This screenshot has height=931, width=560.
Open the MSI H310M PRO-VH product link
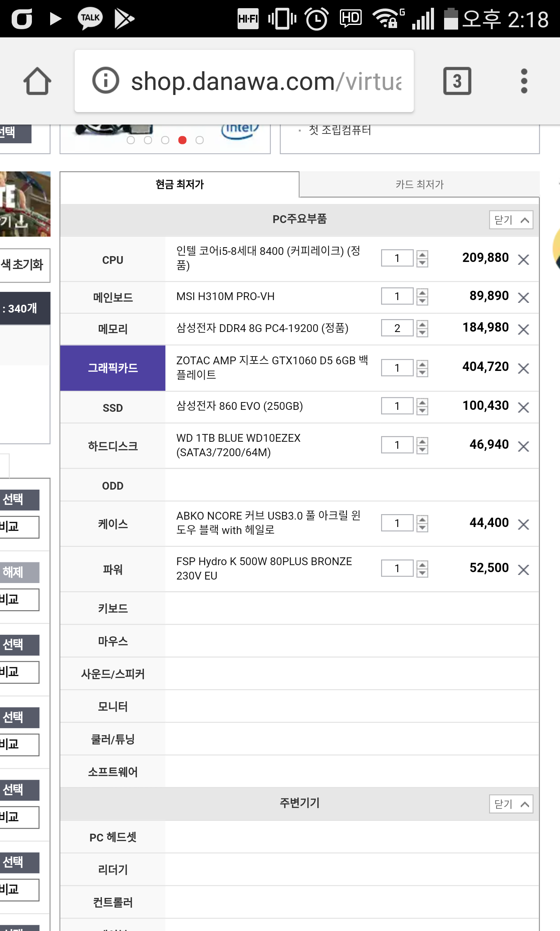click(226, 297)
